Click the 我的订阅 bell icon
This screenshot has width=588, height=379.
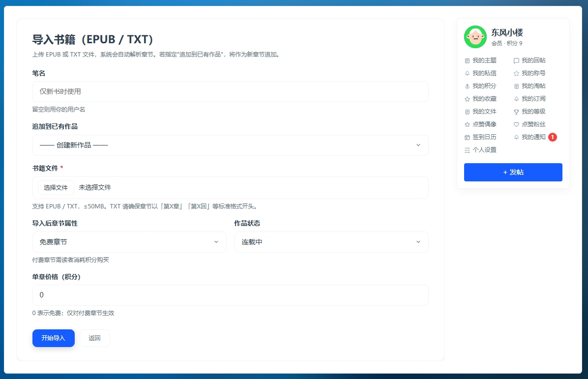point(516,99)
